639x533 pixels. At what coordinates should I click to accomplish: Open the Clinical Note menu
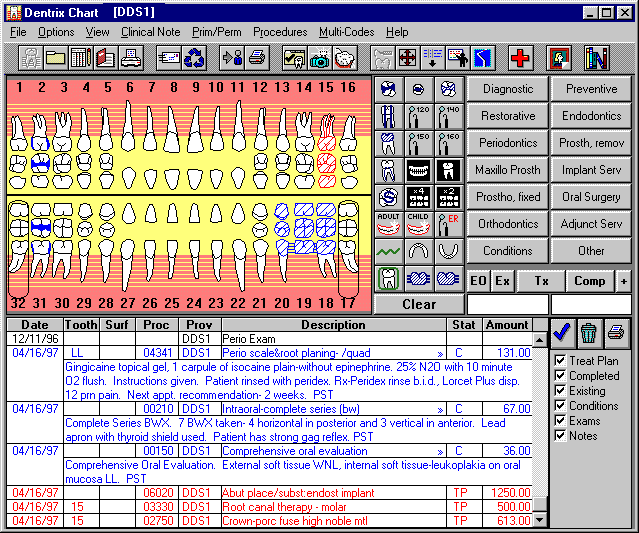(x=150, y=32)
